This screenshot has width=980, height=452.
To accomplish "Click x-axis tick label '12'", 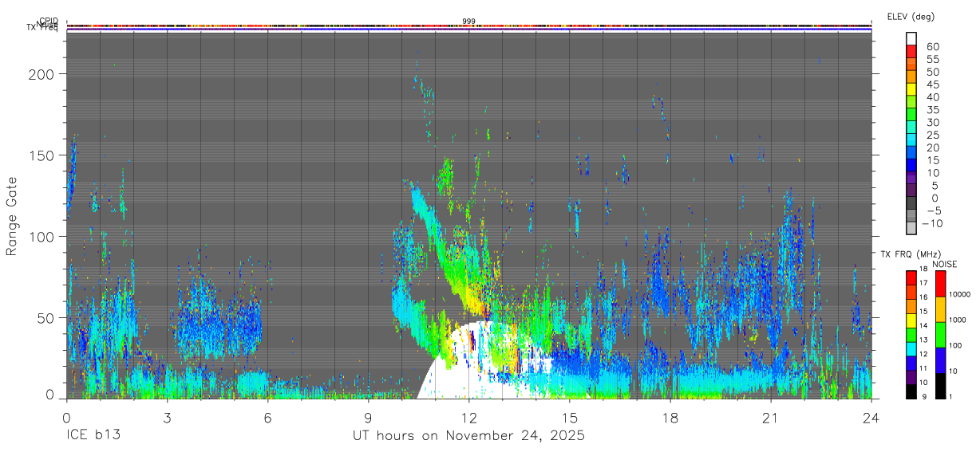I will pos(469,417).
